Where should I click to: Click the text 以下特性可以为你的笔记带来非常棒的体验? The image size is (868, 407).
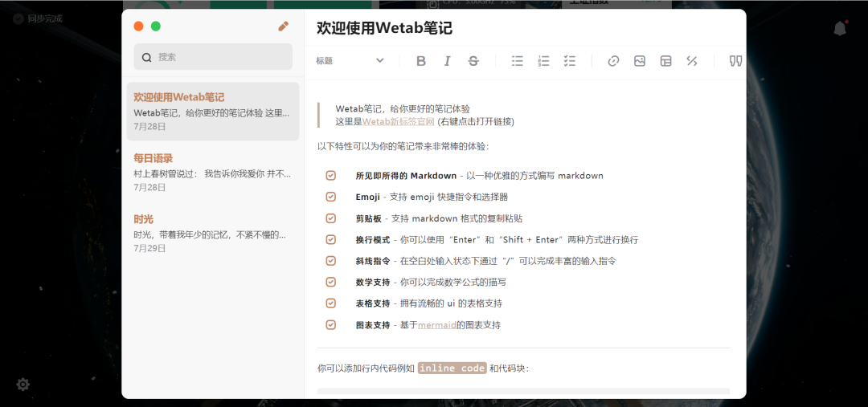click(403, 147)
